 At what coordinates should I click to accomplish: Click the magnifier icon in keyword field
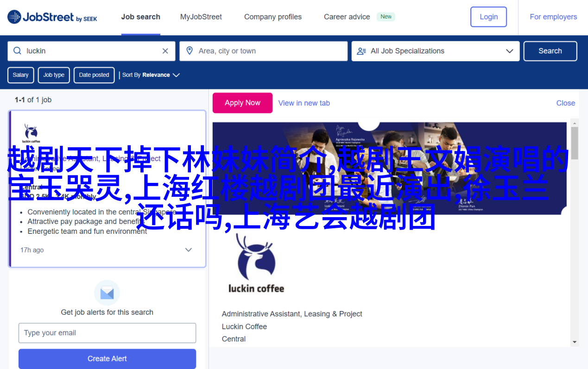tap(17, 51)
